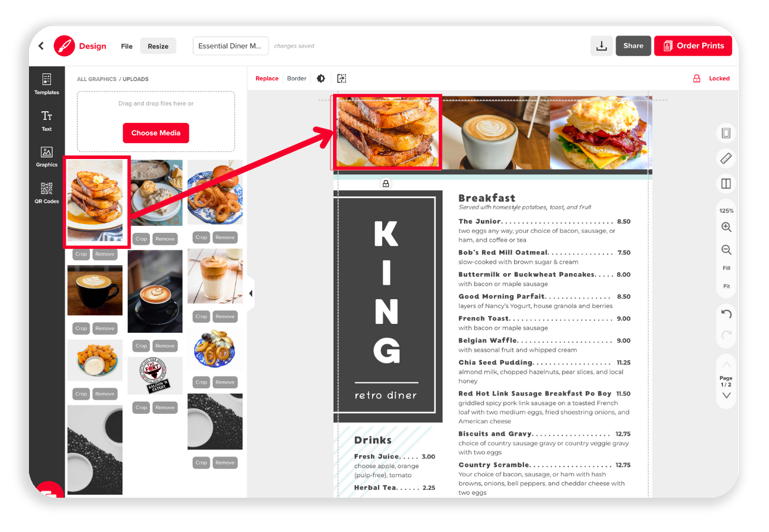Click the zoom in magnifier icon
The width and height of the screenshot is (769, 532).
(726, 228)
